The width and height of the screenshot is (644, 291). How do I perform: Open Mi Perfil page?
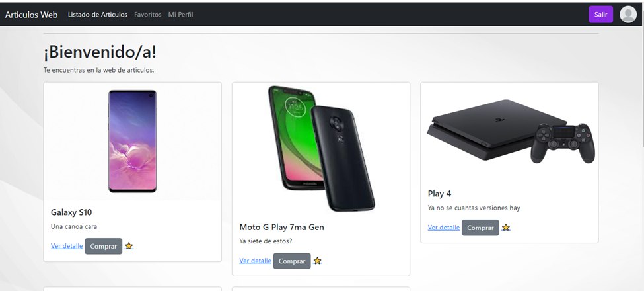click(181, 15)
